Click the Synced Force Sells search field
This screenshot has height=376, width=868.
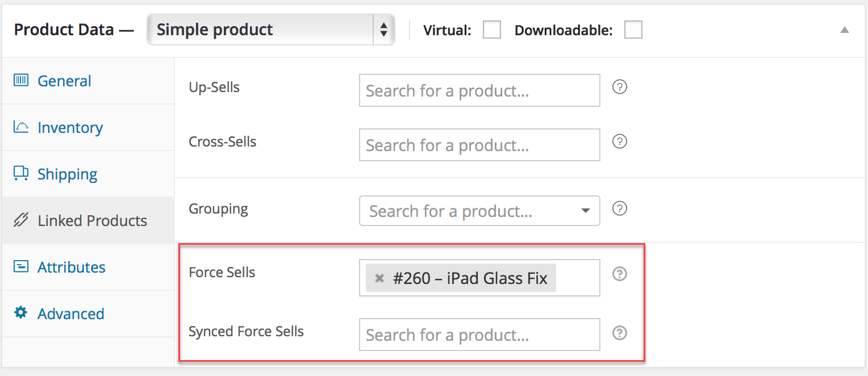click(480, 335)
